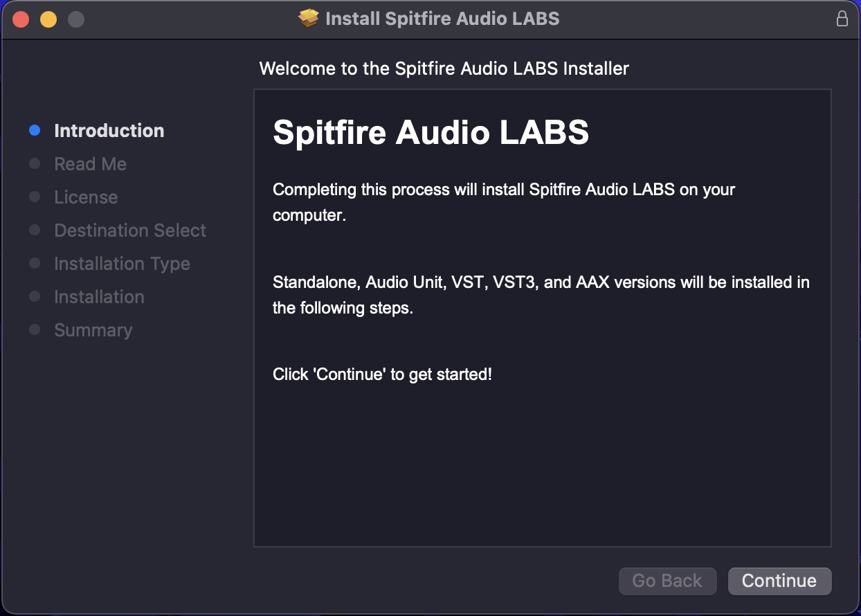Click the lock icon in title bar
This screenshot has height=616, width=861.
(x=842, y=19)
